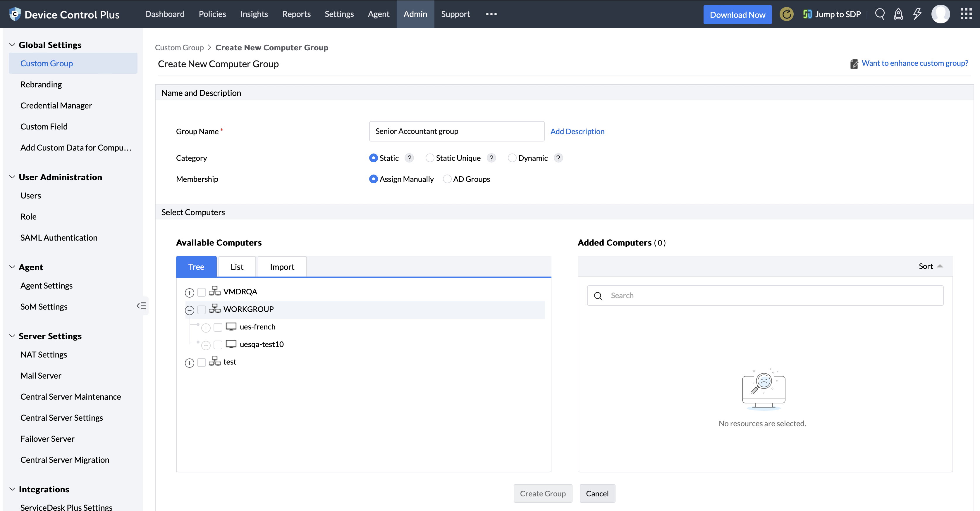The image size is (980, 511).
Task: Click the yellow refresh circular icon
Action: 786,14
